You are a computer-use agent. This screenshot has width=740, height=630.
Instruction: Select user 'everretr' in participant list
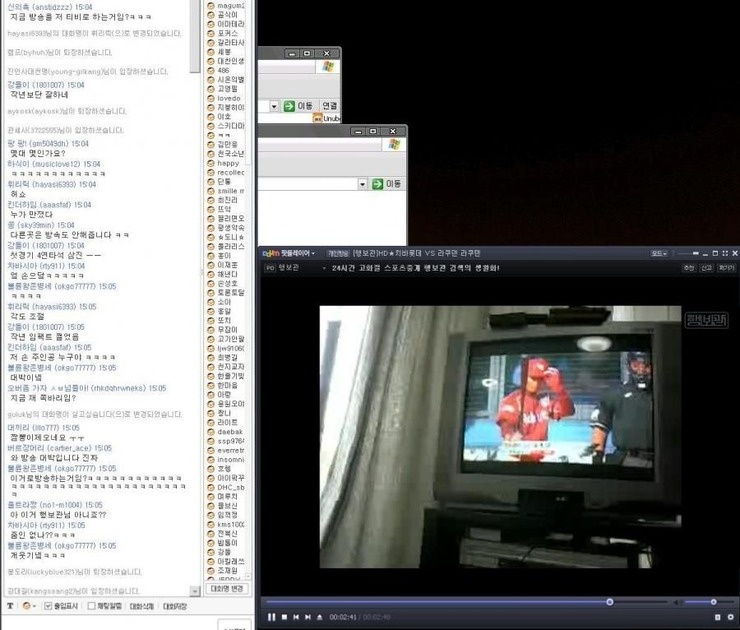pos(231,450)
